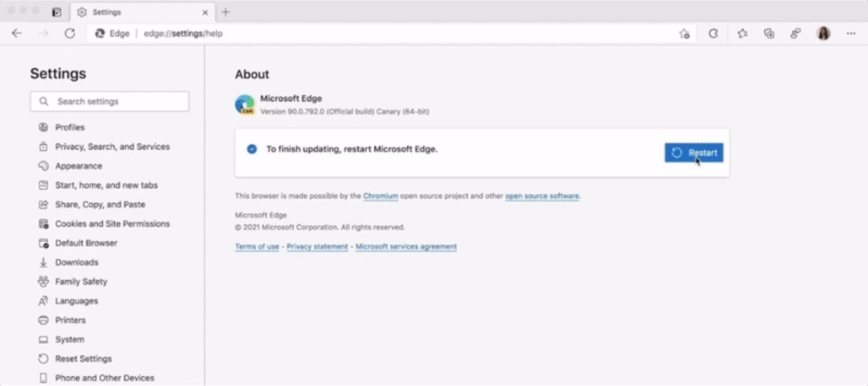
Task: Click the Edge logo in address bar
Action: point(100,34)
